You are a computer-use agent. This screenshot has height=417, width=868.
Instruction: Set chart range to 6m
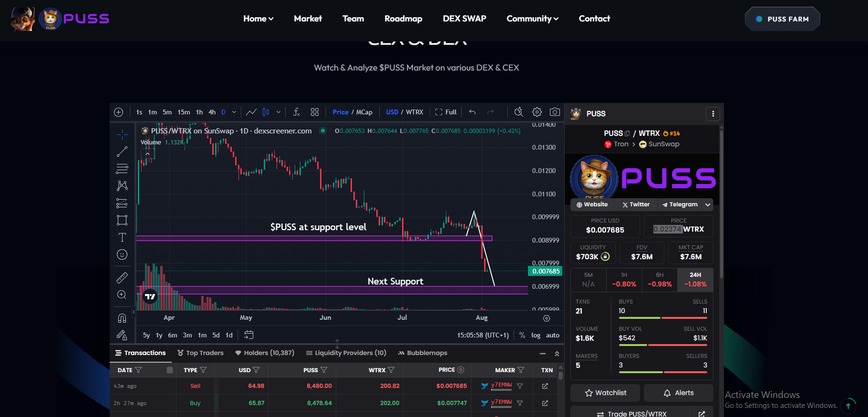coord(173,335)
